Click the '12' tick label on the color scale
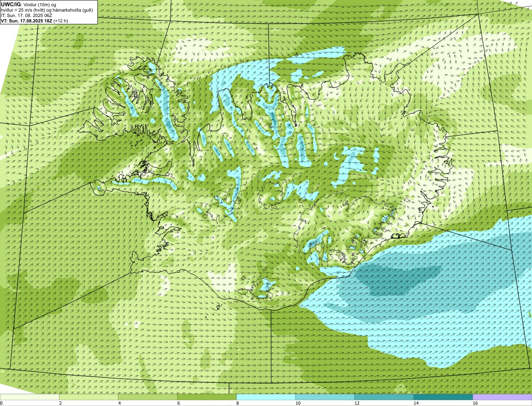This screenshot has height=406, width=532. tap(357, 403)
